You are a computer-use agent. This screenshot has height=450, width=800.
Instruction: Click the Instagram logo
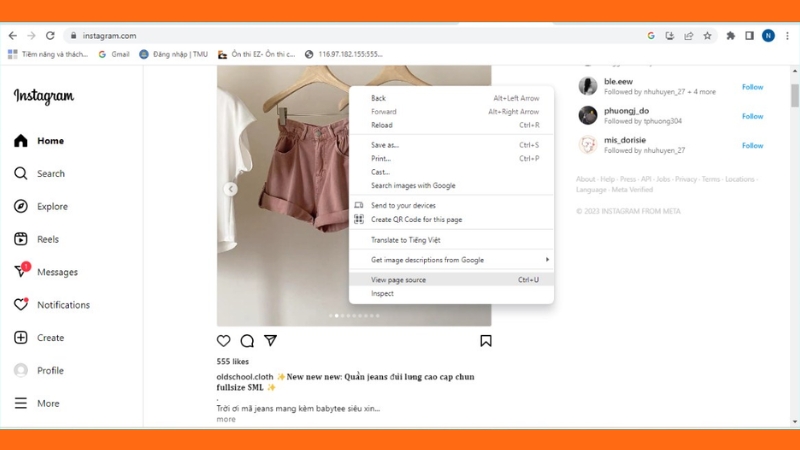point(44,96)
